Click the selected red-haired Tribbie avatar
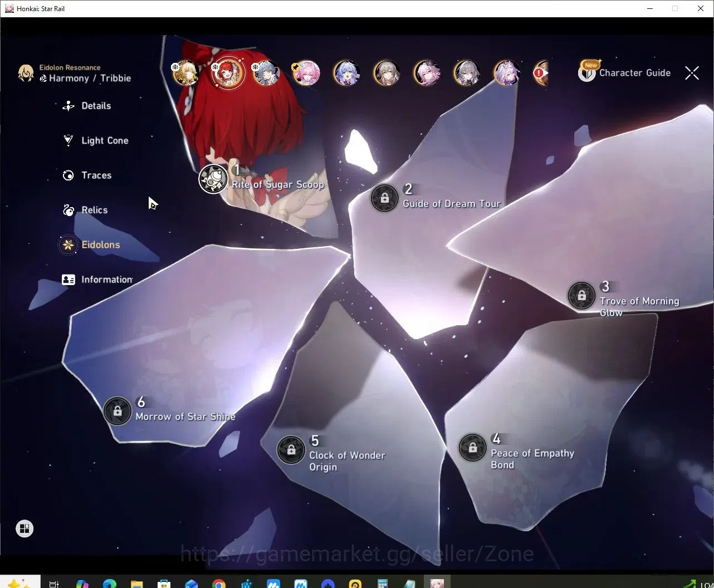The height and width of the screenshot is (588, 714). 228,73
